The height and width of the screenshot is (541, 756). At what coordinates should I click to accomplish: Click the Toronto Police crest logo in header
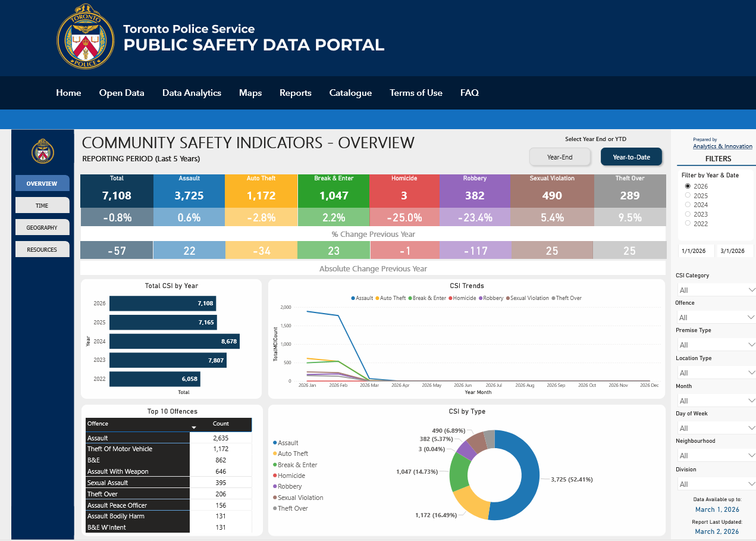coord(85,37)
